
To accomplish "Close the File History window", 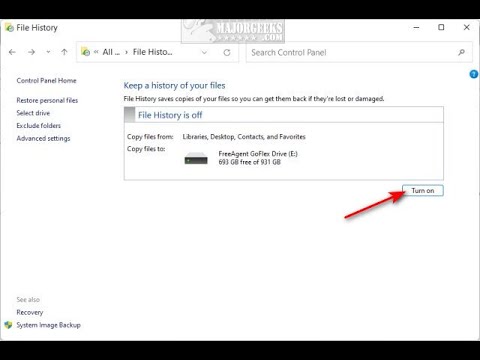I will tap(467, 27).
